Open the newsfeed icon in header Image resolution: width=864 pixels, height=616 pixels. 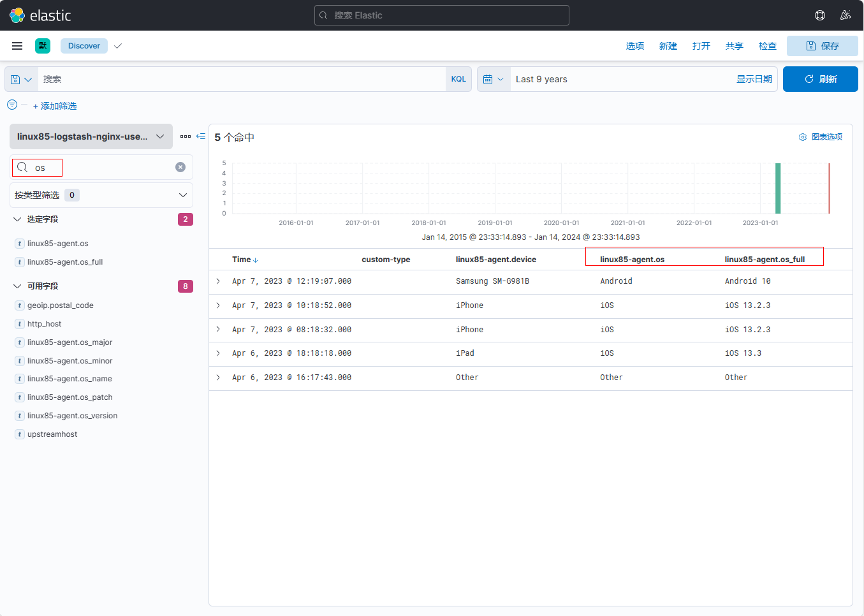[846, 15]
